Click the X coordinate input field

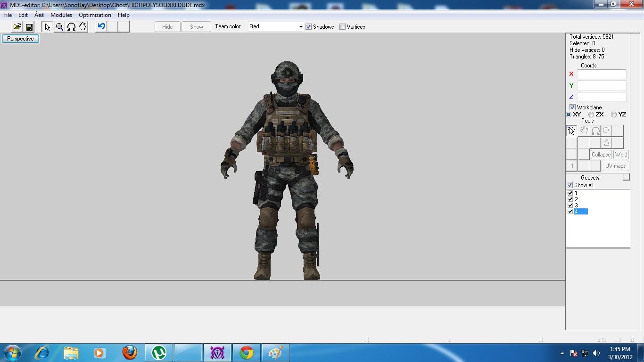point(602,74)
